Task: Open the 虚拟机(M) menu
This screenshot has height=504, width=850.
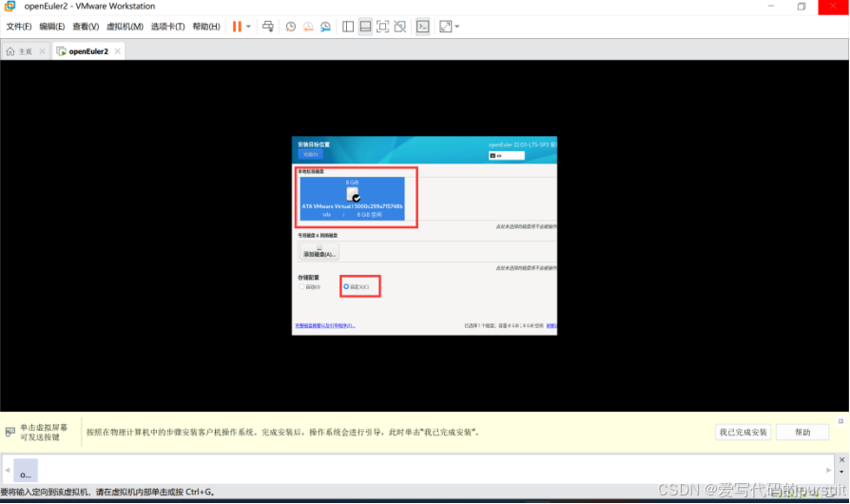Action: (x=125, y=27)
